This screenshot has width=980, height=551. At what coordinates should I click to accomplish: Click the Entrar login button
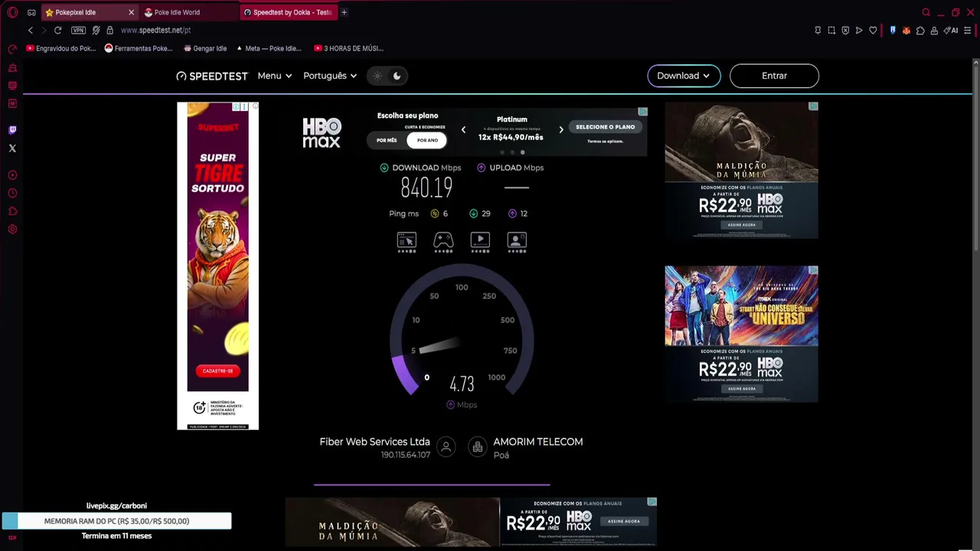[x=774, y=76]
